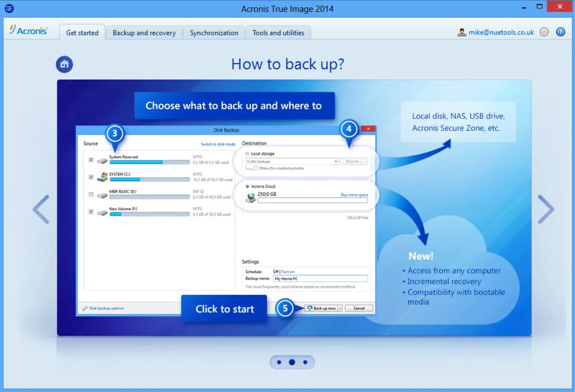Select the last page indicator dot

pos(305,362)
